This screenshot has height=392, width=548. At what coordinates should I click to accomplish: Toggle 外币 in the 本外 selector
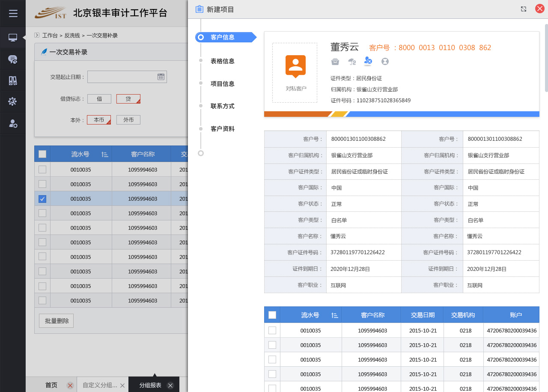pos(128,120)
